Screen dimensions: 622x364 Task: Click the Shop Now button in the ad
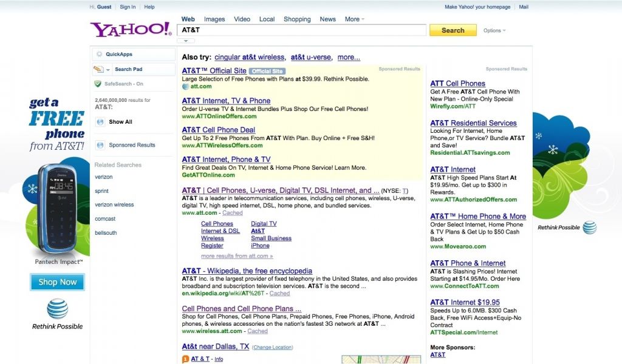[58, 282]
